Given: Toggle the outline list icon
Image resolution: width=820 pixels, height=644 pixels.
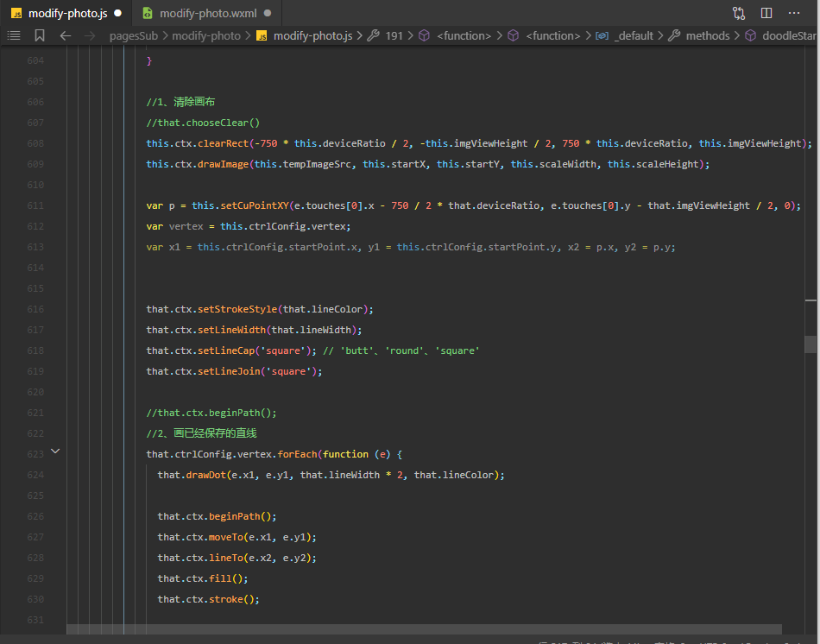Looking at the screenshot, I should tap(14, 35).
